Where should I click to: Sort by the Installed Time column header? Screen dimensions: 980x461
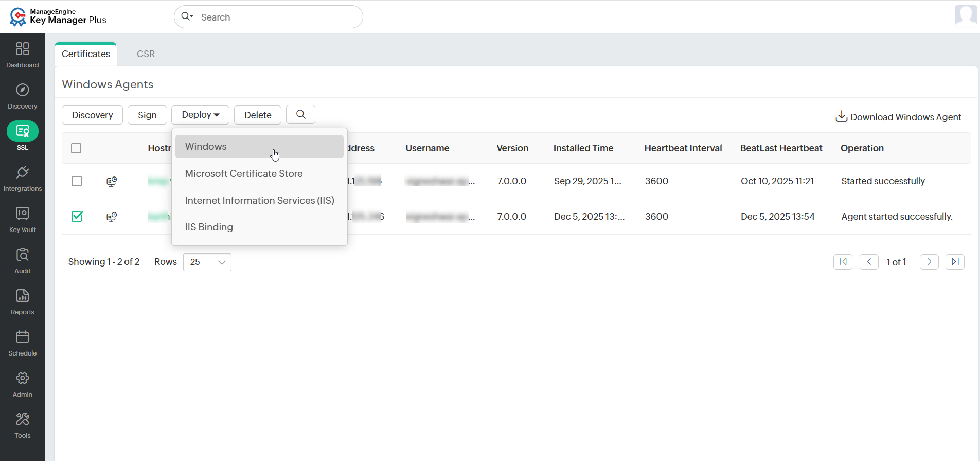(583, 148)
